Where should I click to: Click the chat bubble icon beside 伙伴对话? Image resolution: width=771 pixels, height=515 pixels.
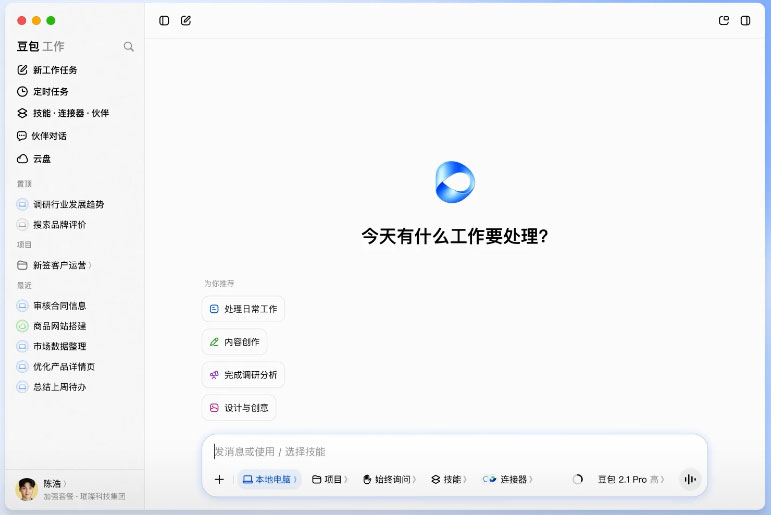22,136
